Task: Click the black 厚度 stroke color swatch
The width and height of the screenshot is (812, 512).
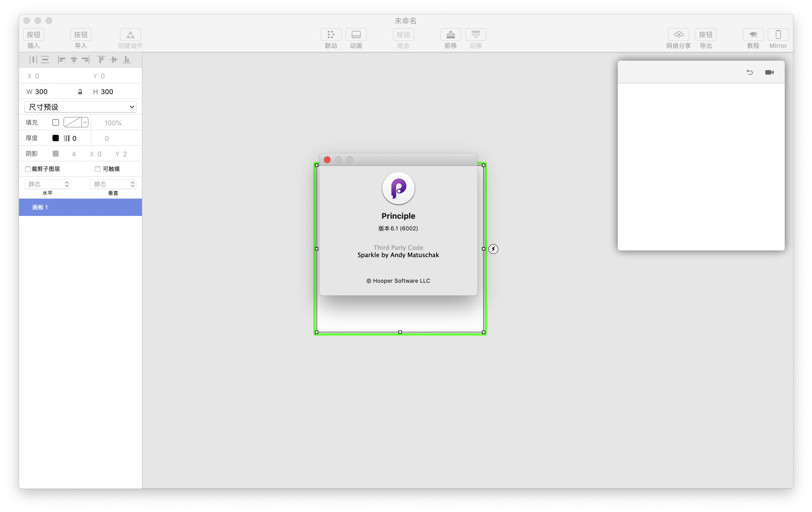Action: [56, 138]
